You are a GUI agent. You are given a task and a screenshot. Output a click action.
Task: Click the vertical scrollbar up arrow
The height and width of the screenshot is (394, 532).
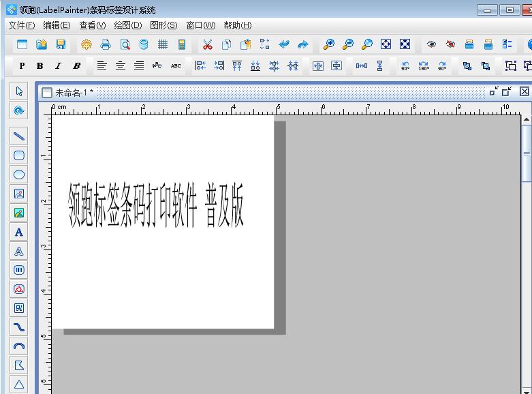(527, 119)
